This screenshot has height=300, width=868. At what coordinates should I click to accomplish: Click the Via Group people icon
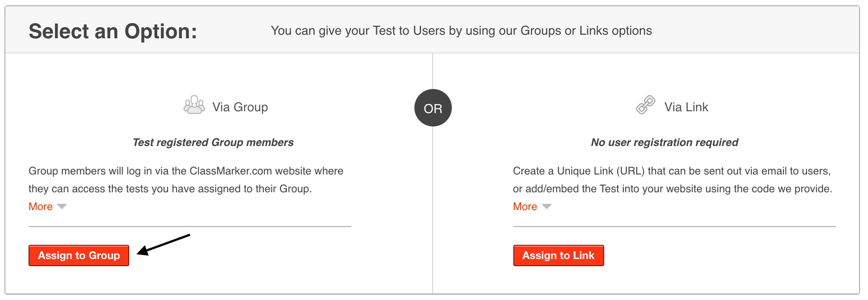(194, 105)
